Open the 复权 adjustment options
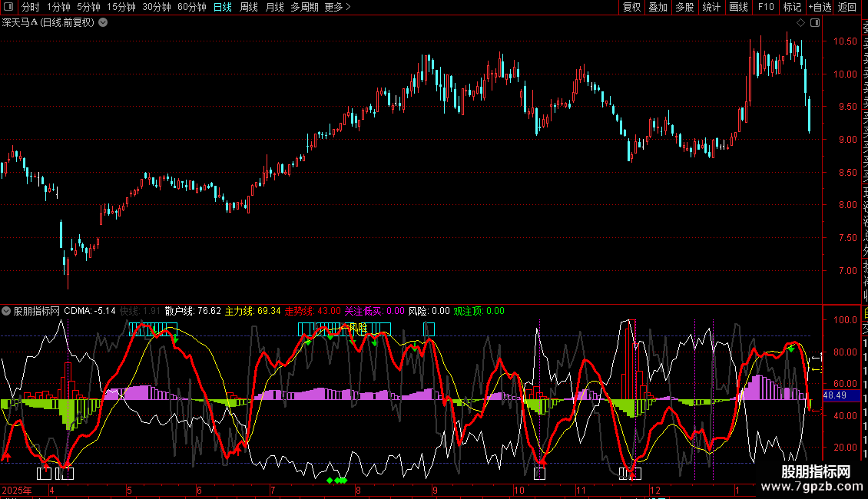Image resolution: width=868 pixels, height=499 pixels. (631, 7)
